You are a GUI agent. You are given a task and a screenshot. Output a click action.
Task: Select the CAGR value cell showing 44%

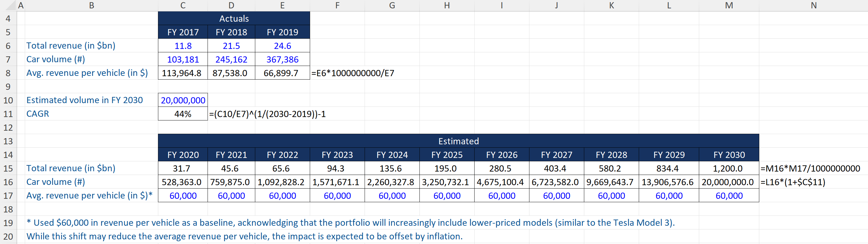click(x=183, y=114)
